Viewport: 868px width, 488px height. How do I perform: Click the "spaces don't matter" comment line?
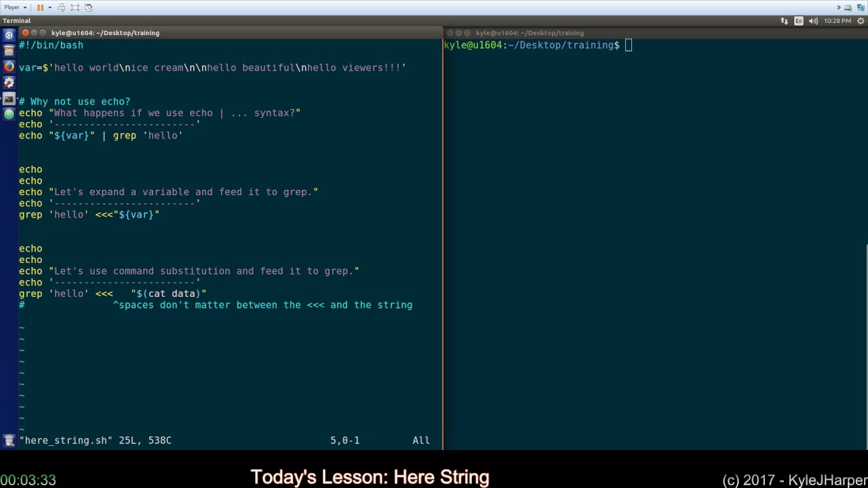tap(216, 305)
